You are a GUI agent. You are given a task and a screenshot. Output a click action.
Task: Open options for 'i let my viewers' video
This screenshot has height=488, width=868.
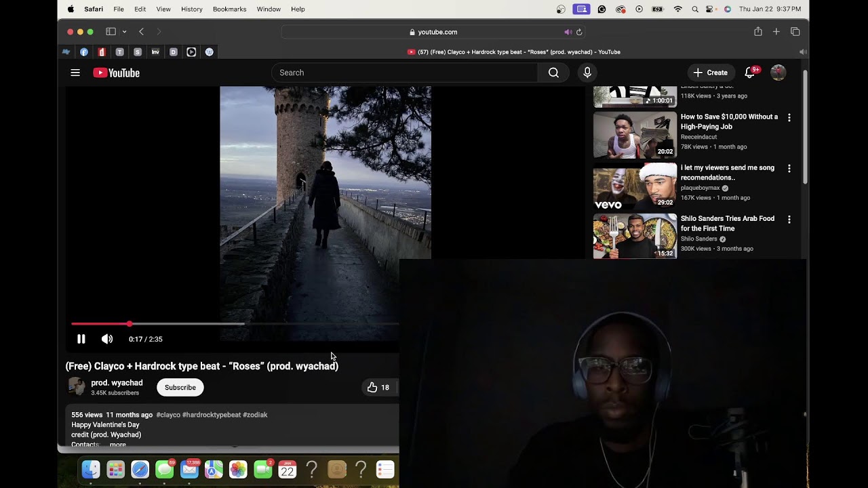(789, 168)
